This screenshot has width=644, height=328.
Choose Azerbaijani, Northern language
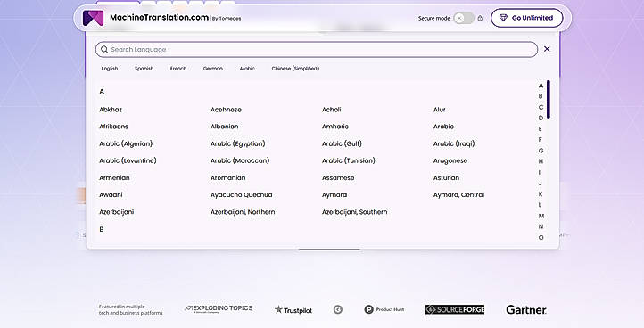(243, 212)
